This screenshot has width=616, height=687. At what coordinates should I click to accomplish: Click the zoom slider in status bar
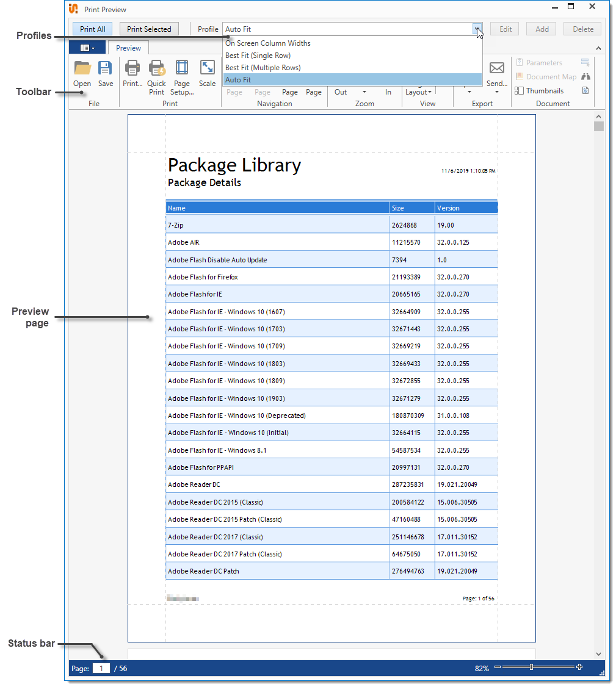tap(532, 667)
